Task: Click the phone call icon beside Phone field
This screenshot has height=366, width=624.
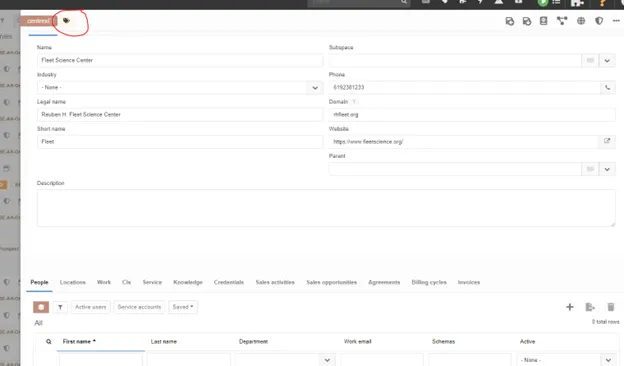Action: click(607, 88)
